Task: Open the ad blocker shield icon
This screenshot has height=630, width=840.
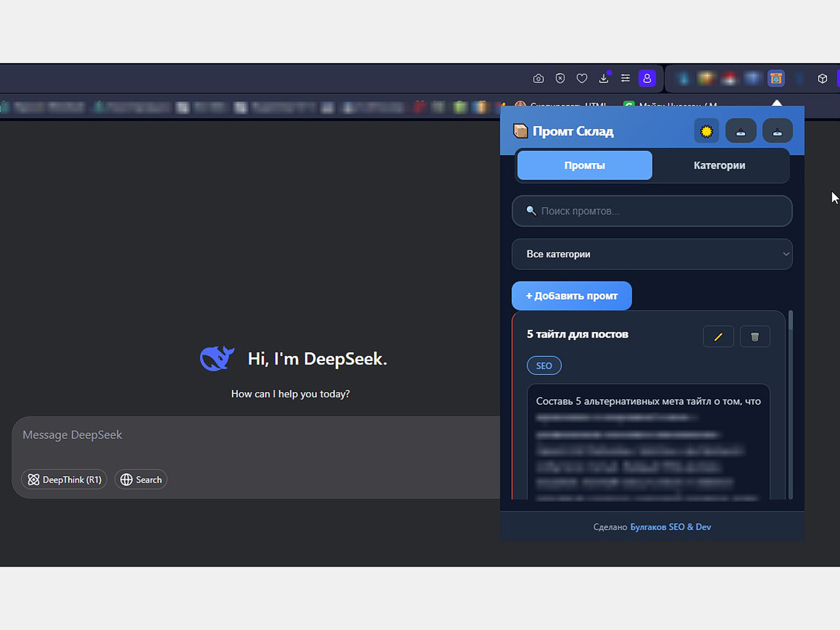Action: click(560, 79)
